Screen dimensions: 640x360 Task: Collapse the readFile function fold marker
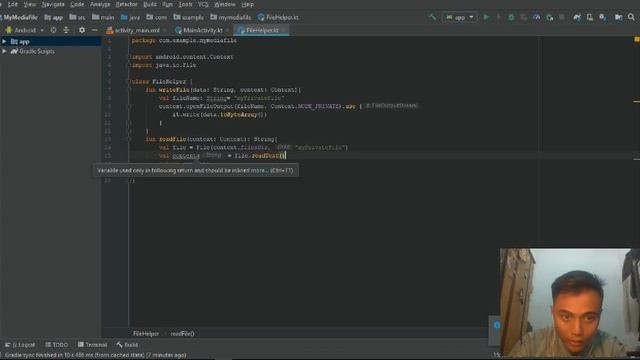pos(129,139)
